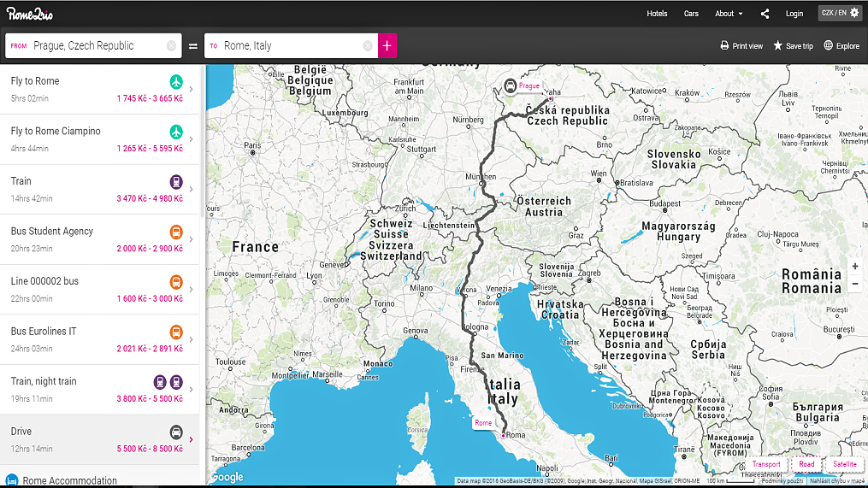Switch map to Transport view
The width and height of the screenshot is (868, 488).
click(766, 464)
